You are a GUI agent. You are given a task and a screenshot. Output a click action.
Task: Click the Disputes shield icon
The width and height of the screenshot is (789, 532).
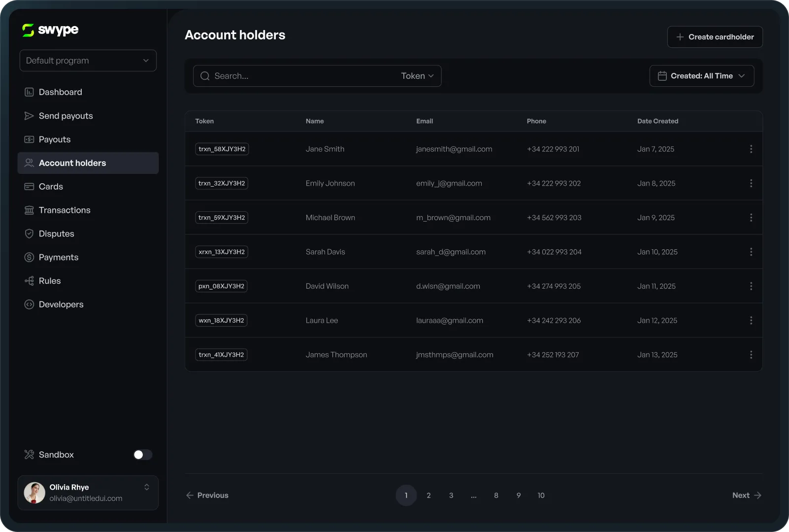(29, 233)
